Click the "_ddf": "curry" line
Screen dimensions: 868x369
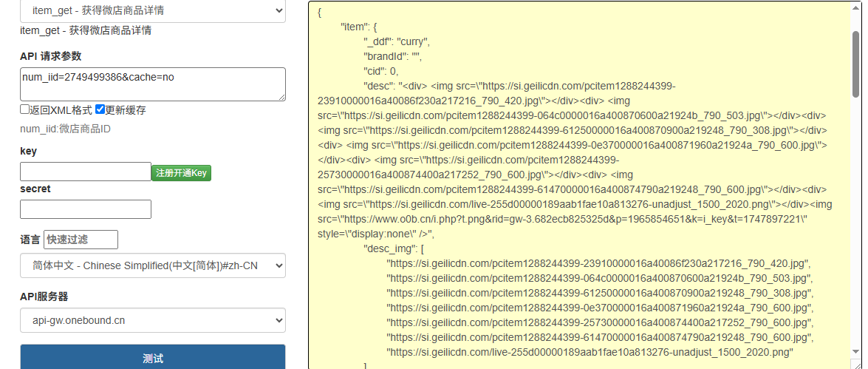[x=397, y=41]
